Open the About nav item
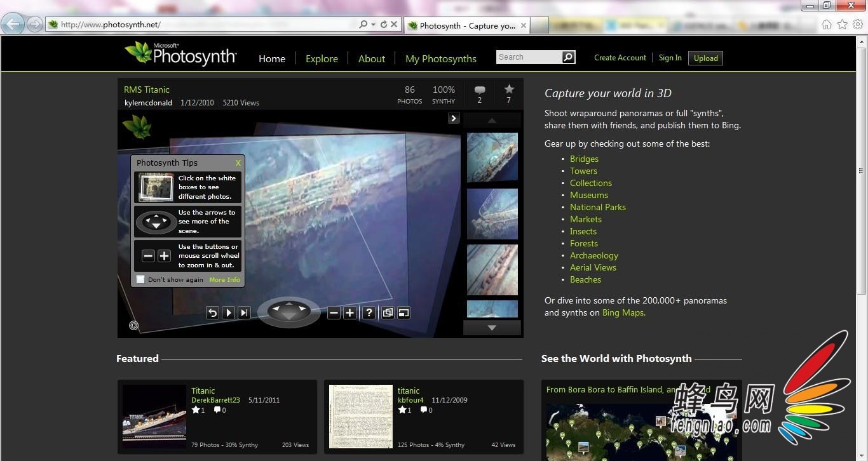Screen dimensions: 868x461 click(x=372, y=58)
